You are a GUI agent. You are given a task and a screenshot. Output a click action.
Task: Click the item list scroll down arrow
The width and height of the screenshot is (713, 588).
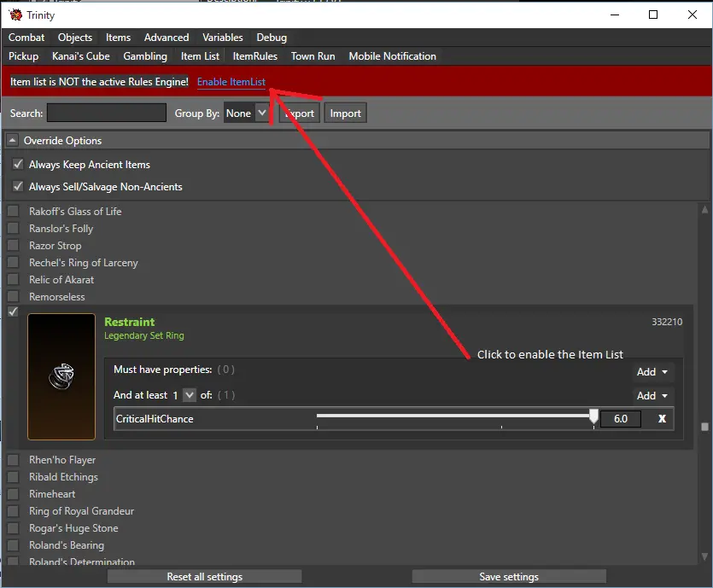pyautogui.click(x=704, y=556)
